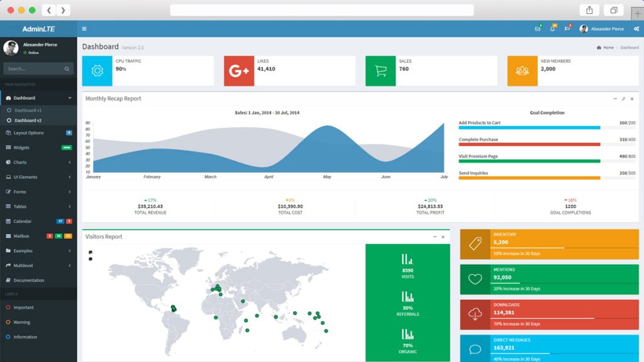The height and width of the screenshot is (362, 644).
Task: Expand the Tables menu chevron
Action: (70, 207)
